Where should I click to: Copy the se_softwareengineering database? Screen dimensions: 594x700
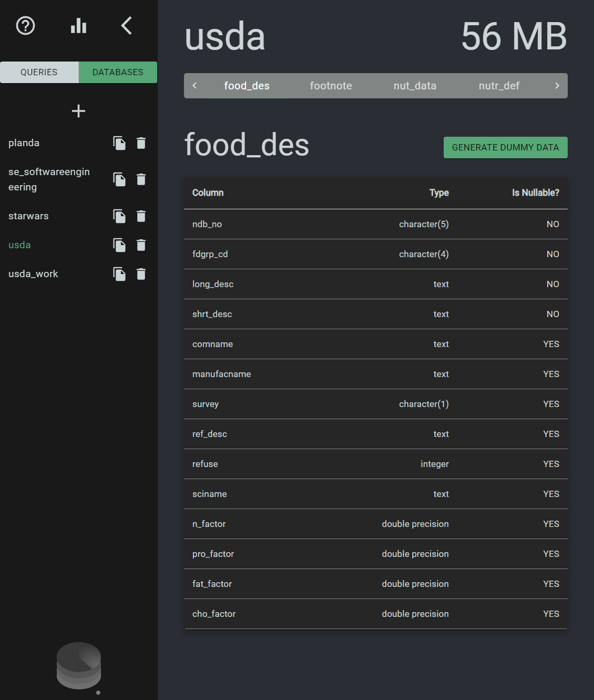point(119,179)
